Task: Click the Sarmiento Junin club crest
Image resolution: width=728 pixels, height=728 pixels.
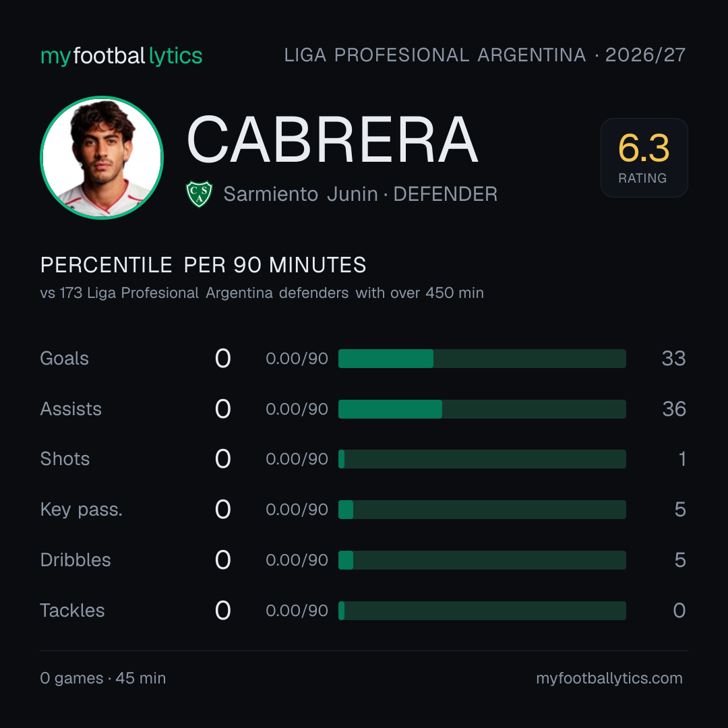Action: (199, 194)
